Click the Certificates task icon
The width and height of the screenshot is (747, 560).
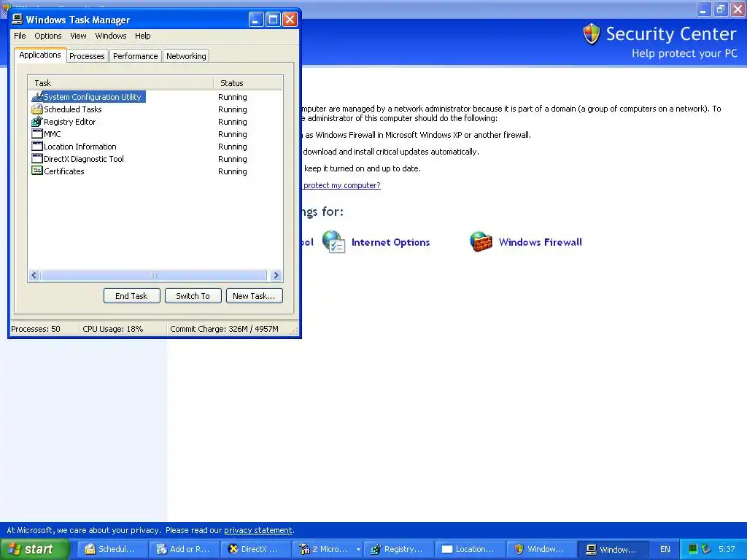(37, 171)
